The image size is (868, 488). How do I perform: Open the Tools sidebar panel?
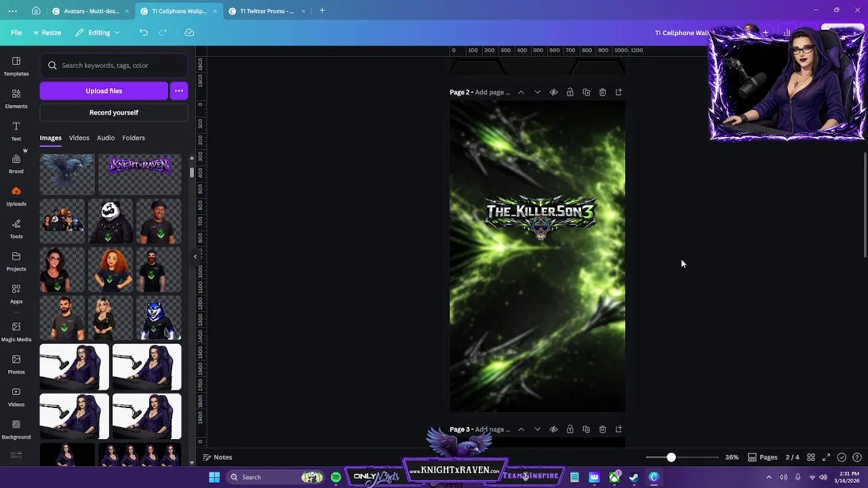pos(16,228)
